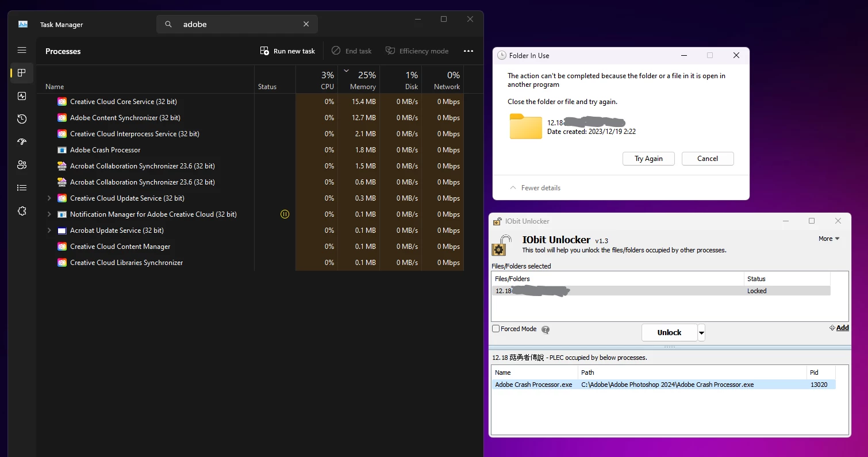868x457 pixels.
Task: Sort by Memory column header
Action: pyautogui.click(x=359, y=79)
